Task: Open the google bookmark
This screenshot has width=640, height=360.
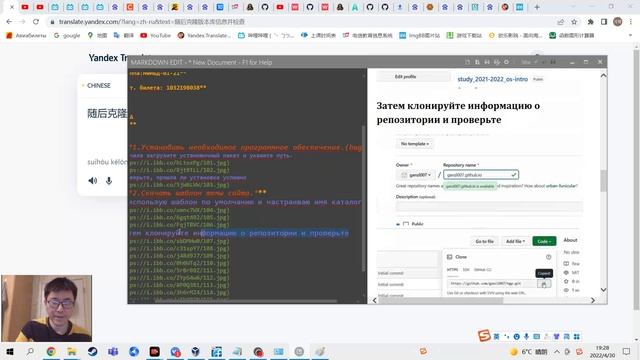Action: pos(67,36)
